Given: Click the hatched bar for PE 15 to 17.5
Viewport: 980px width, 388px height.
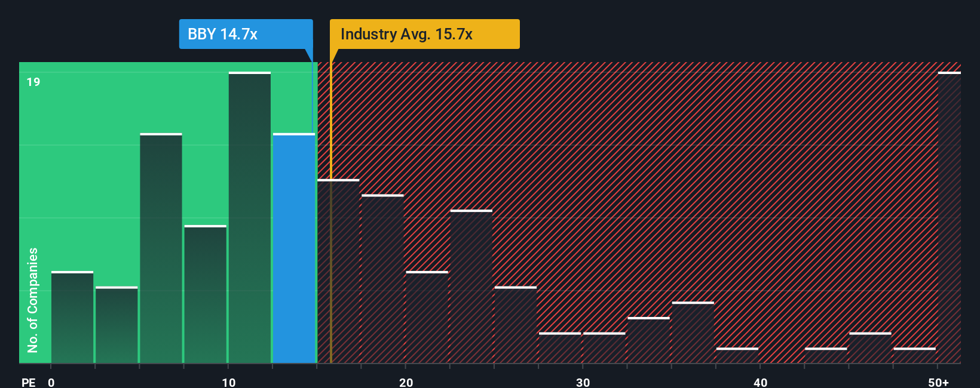Looking at the screenshot, I should tap(338, 271).
